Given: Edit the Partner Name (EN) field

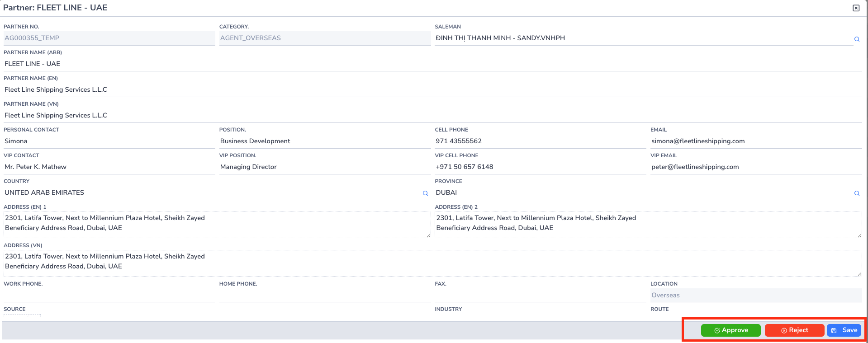Looking at the screenshot, I should [x=432, y=89].
